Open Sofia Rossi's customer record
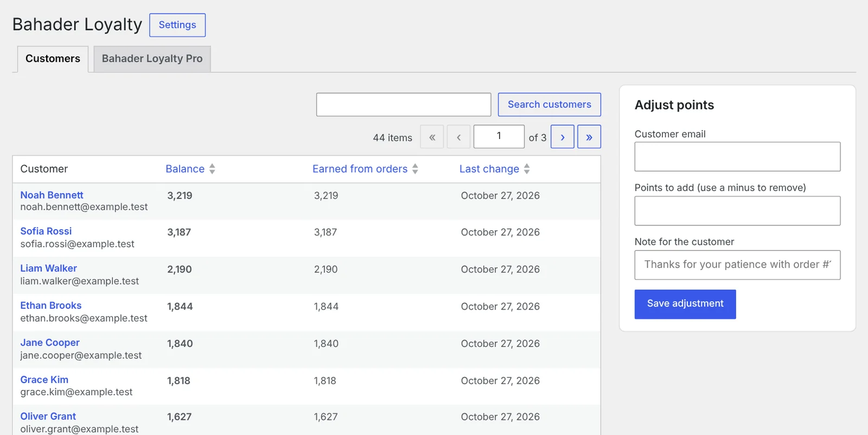 pyautogui.click(x=46, y=231)
